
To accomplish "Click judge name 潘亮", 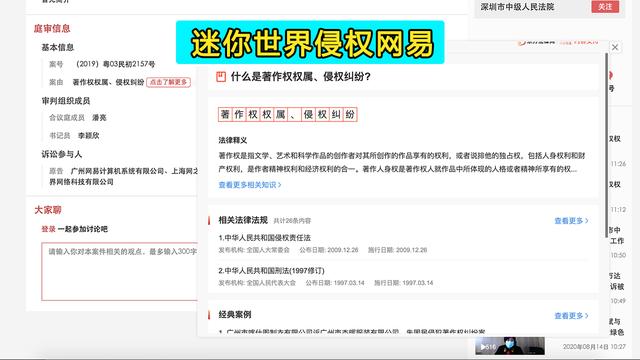I will [99, 118].
